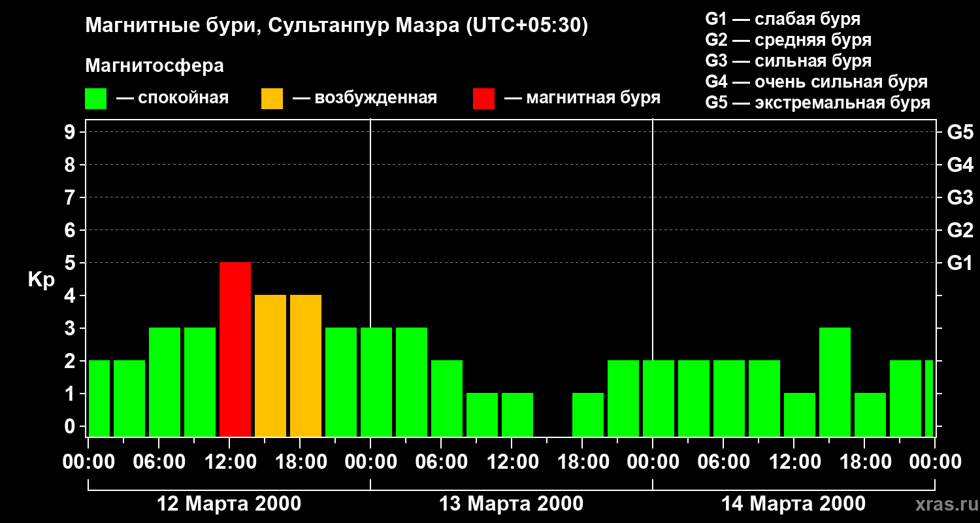The width and height of the screenshot is (980, 523).
Task: Click the G1 tick label on right axis
Action: pyautogui.click(x=960, y=263)
